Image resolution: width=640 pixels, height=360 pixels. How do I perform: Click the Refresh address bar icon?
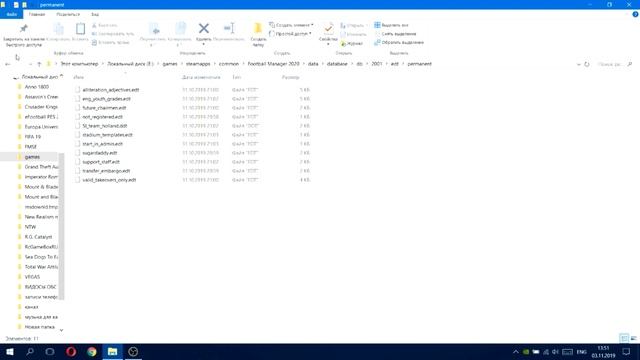(x=587, y=64)
